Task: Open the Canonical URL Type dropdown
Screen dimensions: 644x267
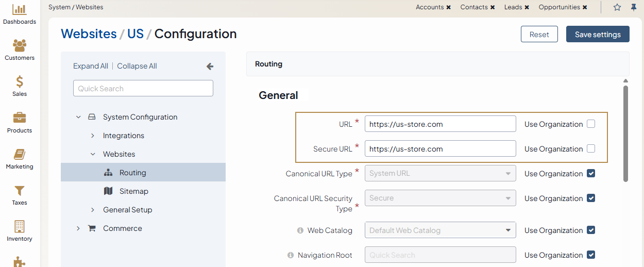Action: pos(440,173)
